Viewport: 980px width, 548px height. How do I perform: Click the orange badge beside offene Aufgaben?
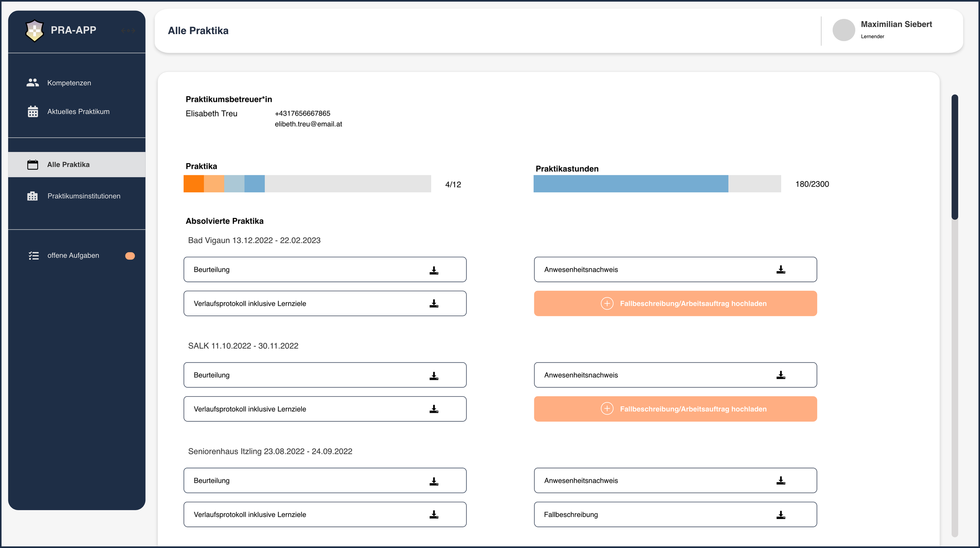pos(130,256)
